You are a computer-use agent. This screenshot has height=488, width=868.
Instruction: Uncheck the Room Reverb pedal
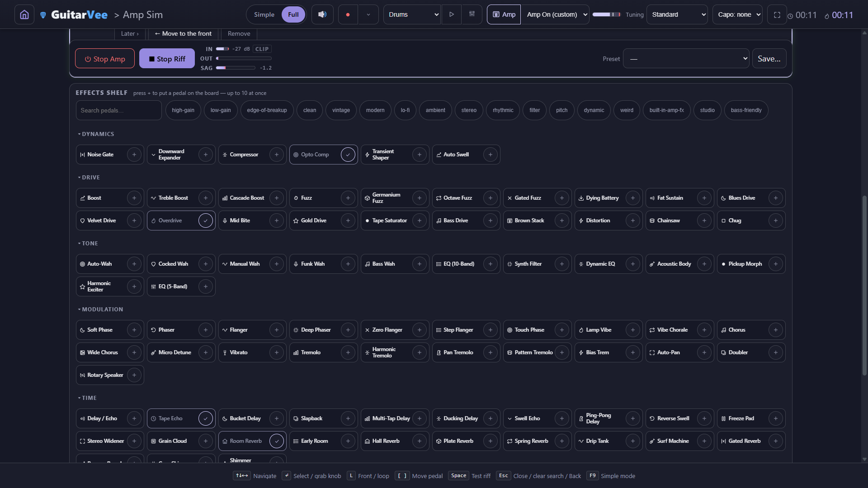pyautogui.click(x=277, y=441)
